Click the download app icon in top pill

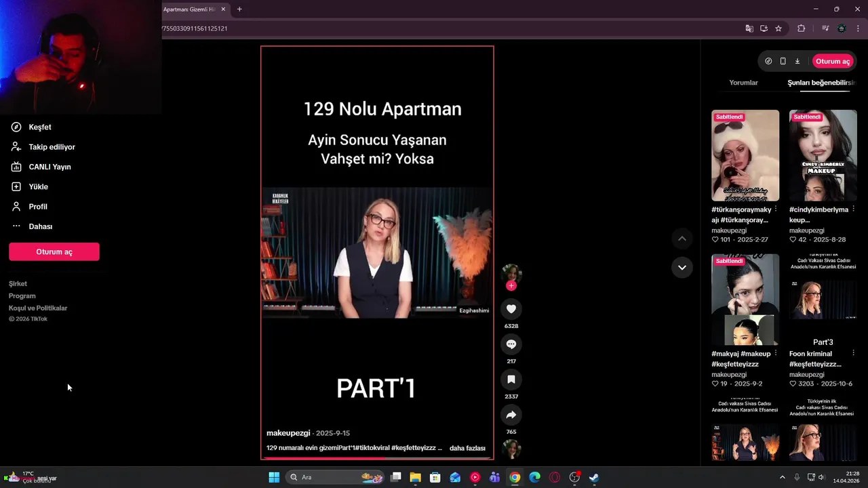click(797, 61)
